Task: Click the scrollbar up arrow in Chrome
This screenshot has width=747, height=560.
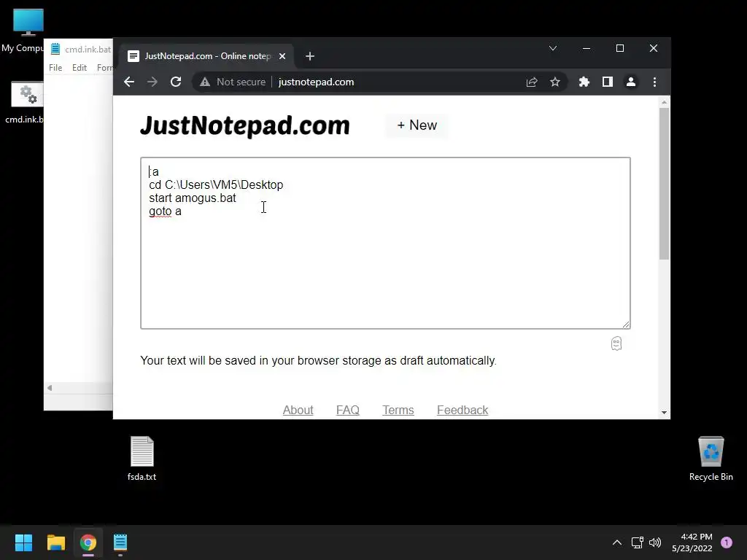Action: click(x=664, y=102)
